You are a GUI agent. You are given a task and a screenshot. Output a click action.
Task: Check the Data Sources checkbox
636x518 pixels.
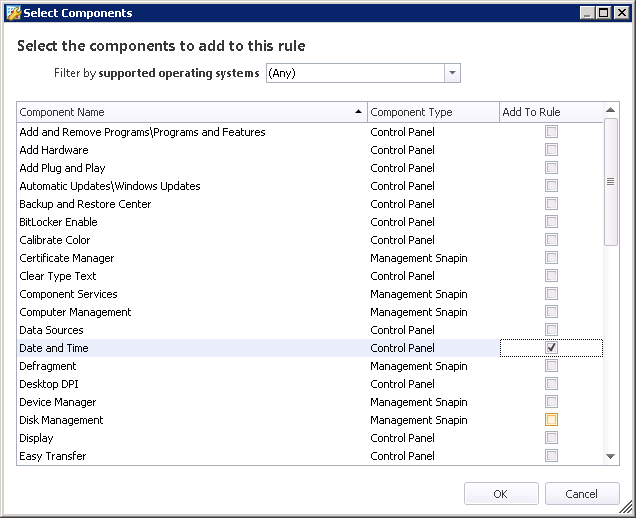point(551,330)
